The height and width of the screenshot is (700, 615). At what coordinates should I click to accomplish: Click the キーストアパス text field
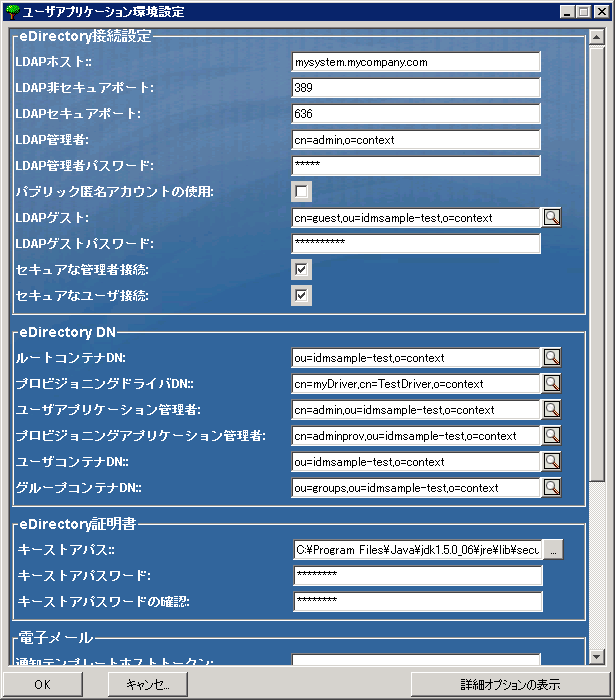pos(418,550)
